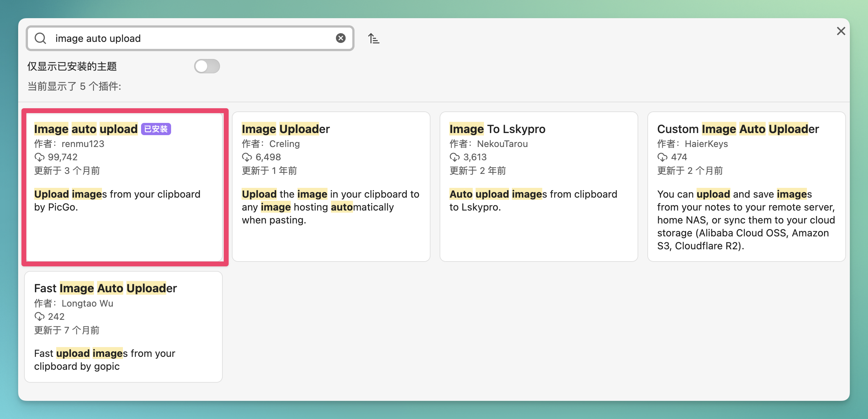
Task: Click the 已安装 installed badge
Action: (156, 129)
